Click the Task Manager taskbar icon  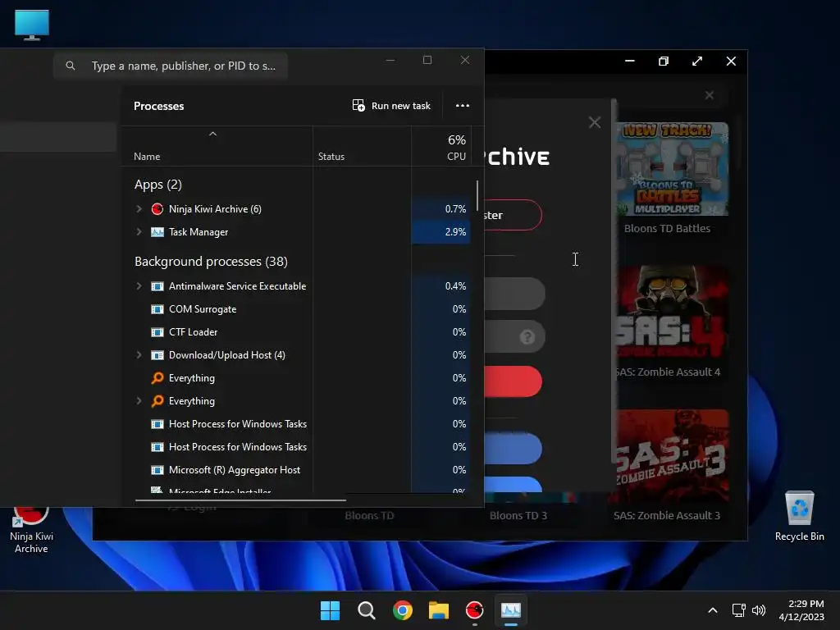510,610
